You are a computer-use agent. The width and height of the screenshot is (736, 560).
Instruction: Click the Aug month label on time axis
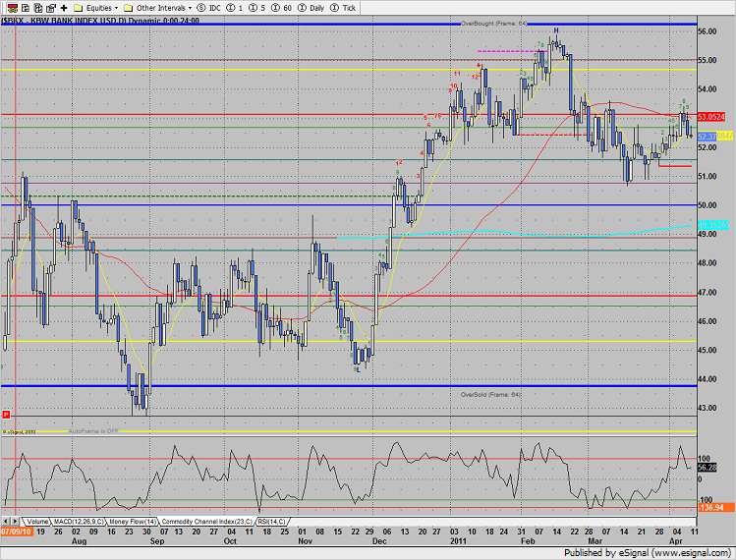click(x=79, y=540)
